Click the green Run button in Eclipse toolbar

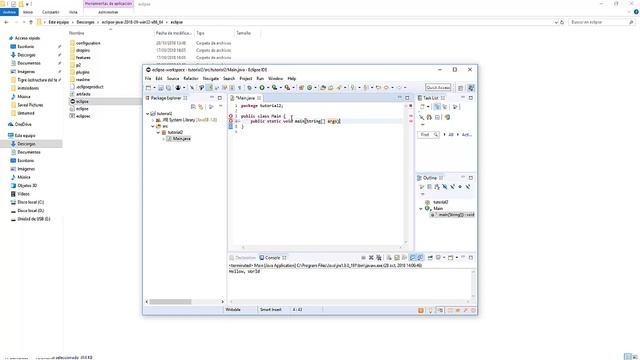[x=262, y=88]
